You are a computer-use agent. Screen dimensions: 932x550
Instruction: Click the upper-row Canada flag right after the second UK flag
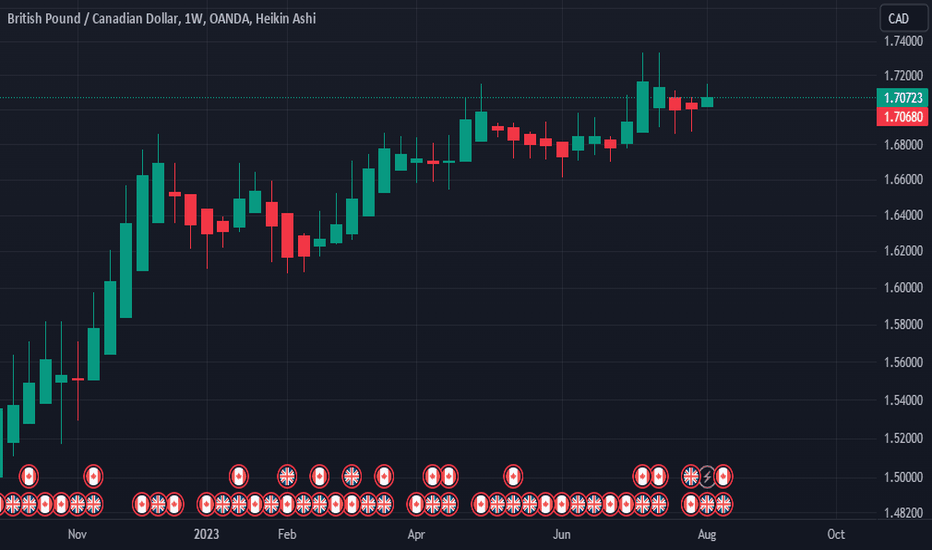coord(384,476)
